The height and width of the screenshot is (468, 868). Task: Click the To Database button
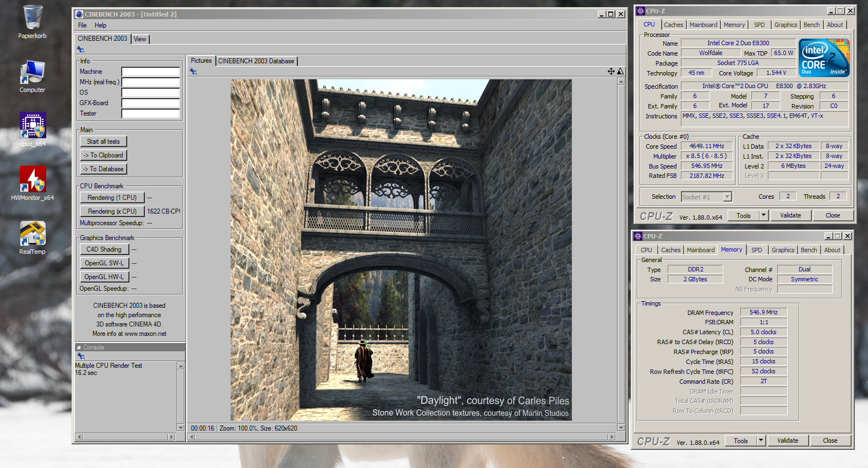(x=103, y=169)
